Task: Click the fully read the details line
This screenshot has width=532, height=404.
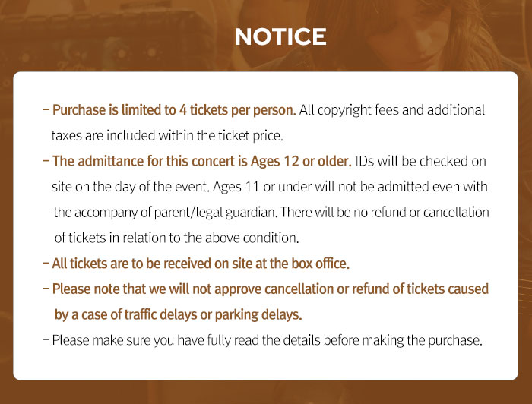Action: (268, 339)
